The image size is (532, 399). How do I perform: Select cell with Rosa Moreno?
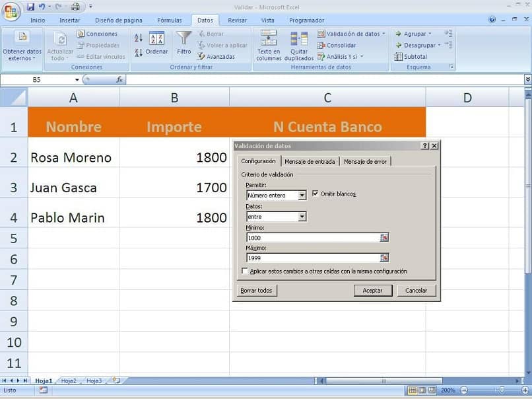pos(73,152)
